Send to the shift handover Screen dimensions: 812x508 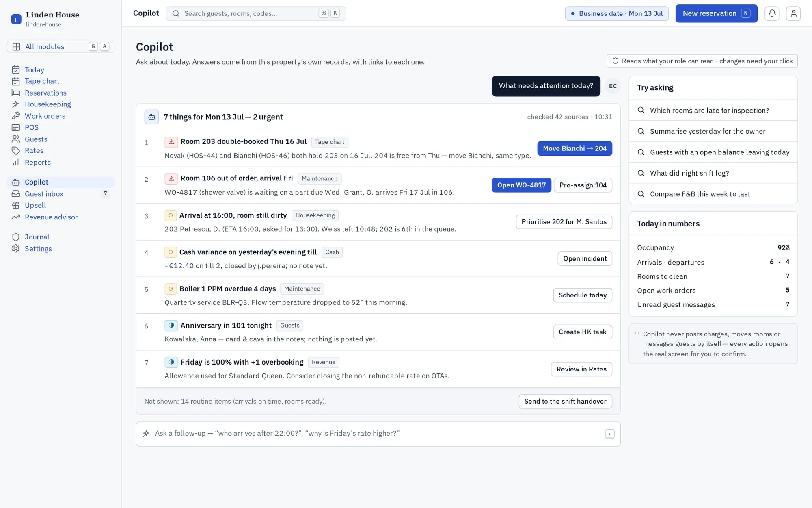(565, 401)
